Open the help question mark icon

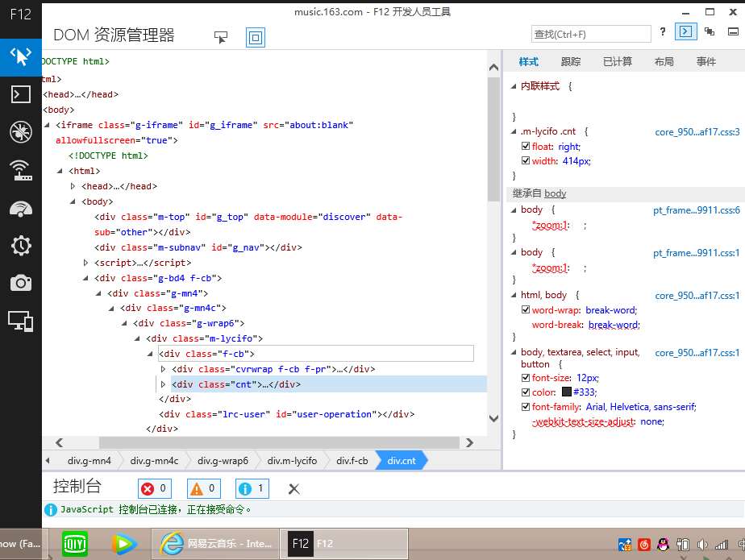coord(663,31)
